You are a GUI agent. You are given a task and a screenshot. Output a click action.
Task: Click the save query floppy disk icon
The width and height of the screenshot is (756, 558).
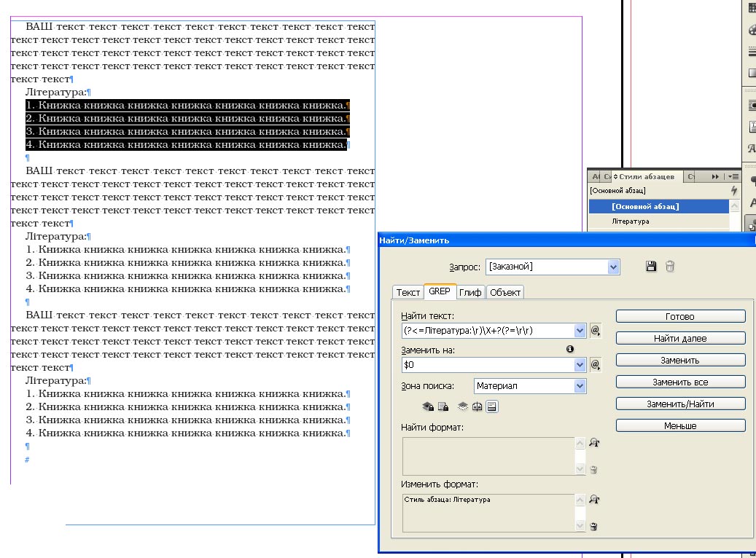pyautogui.click(x=651, y=267)
